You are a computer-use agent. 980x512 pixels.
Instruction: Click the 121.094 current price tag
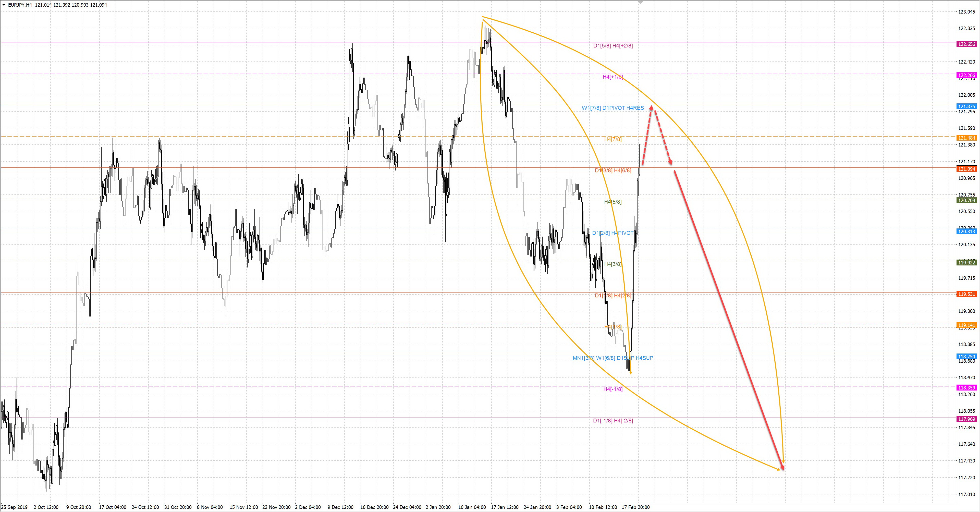point(966,169)
